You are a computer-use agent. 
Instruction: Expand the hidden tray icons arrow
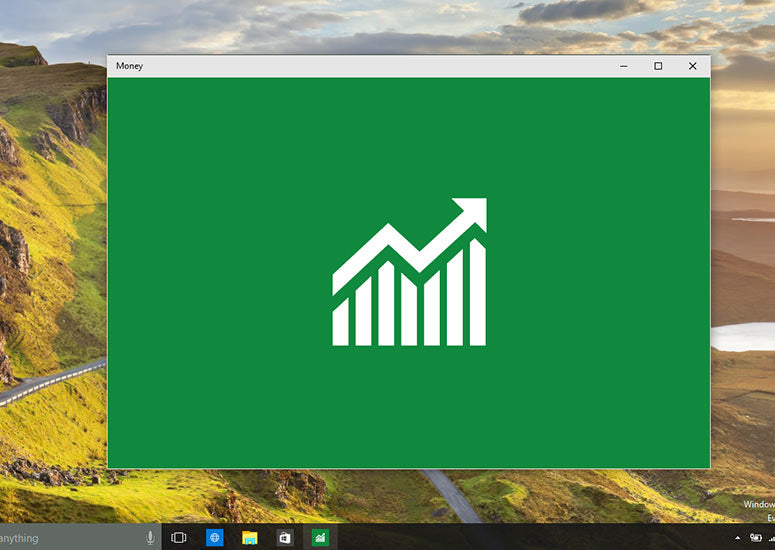tap(737, 538)
